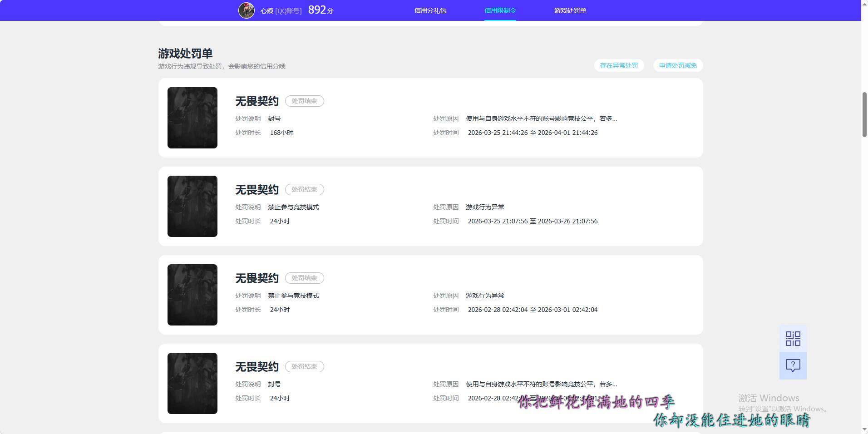This screenshot has height=434, width=868.
Task: Click the 892分 credit score
Action: 321,10
